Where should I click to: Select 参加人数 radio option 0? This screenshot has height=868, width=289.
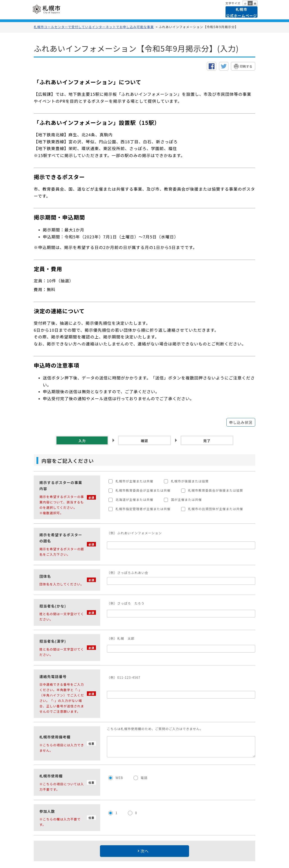(x=130, y=813)
